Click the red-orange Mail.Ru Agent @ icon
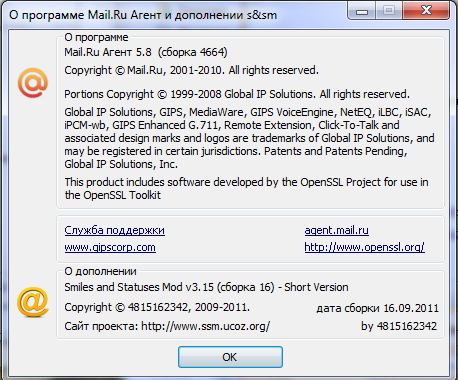The height and width of the screenshot is (380, 458). click(x=33, y=83)
